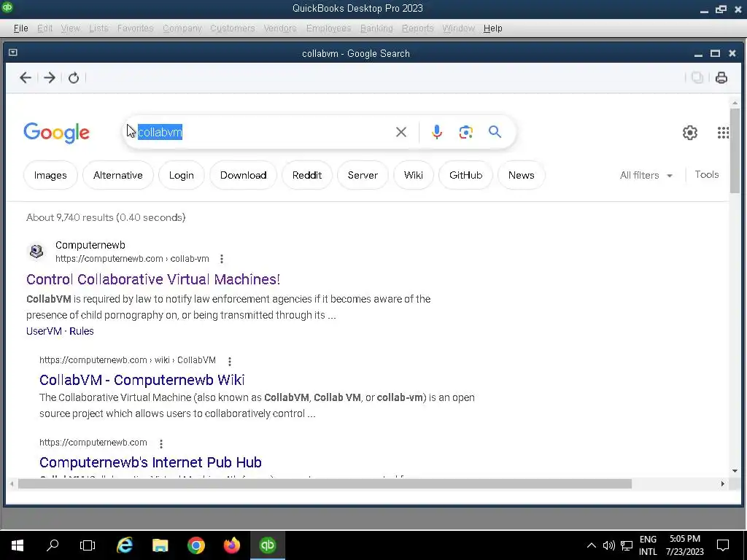The height and width of the screenshot is (560, 747).
Task: Open the Help menu
Action: [x=492, y=28]
